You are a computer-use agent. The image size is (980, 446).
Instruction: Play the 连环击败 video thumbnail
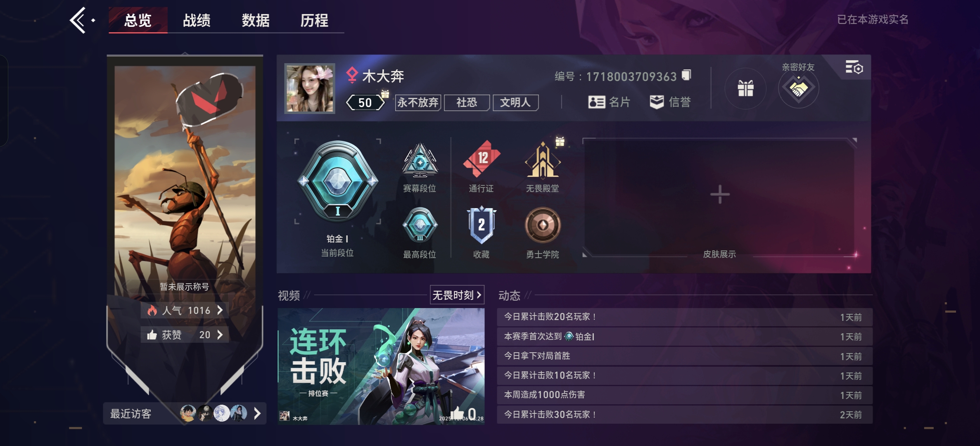coord(381,366)
